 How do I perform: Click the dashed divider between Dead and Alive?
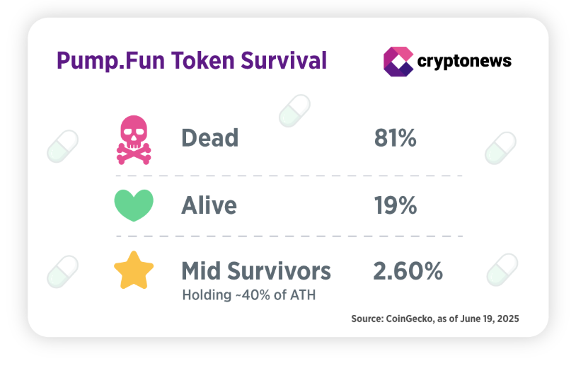[x=289, y=175]
